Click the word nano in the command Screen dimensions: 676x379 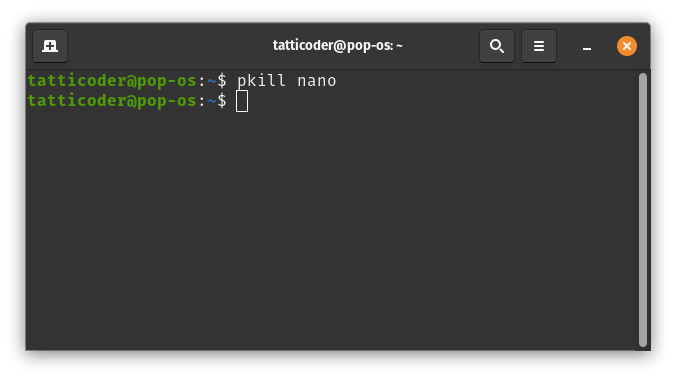point(316,81)
